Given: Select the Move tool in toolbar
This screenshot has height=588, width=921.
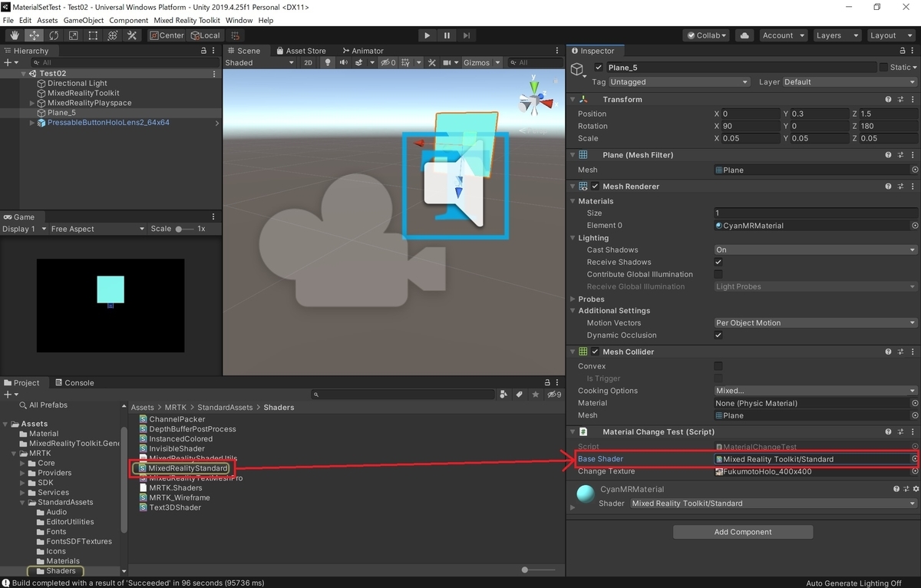Looking at the screenshot, I should 35,35.
